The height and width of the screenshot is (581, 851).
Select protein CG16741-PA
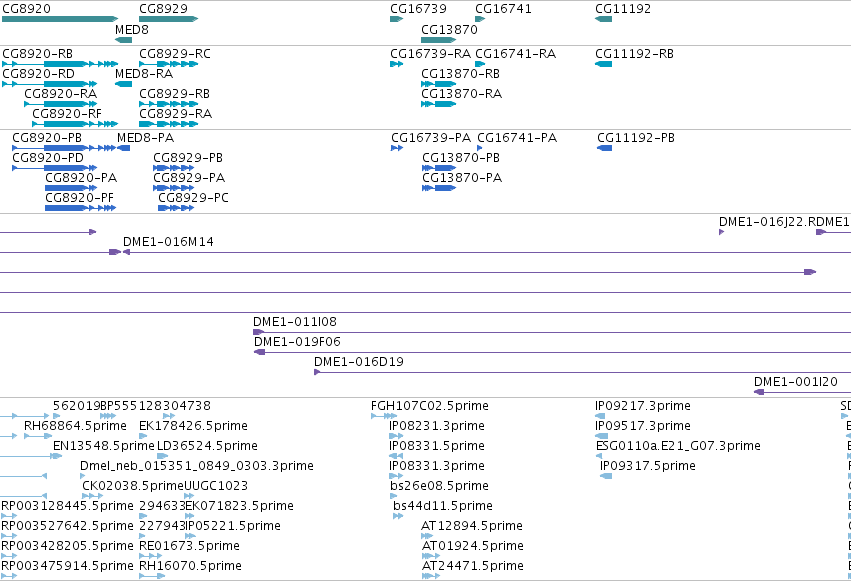(517, 138)
